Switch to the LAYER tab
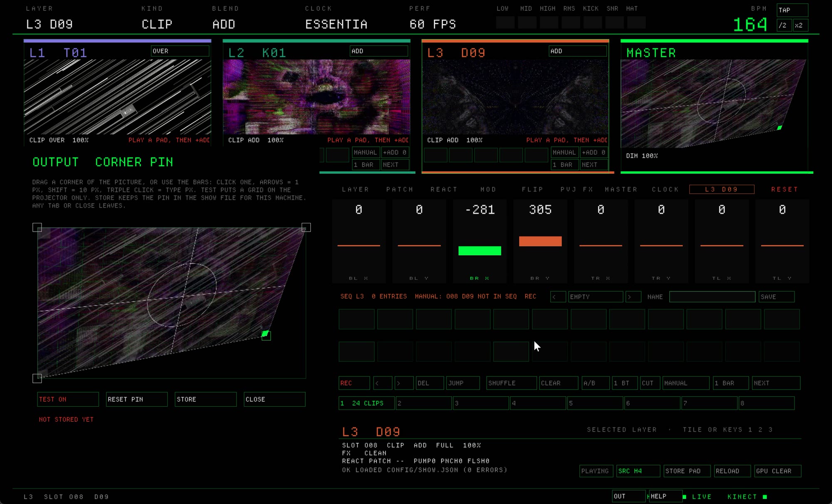Image resolution: width=832 pixels, height=504 pixels. (x=355, y=190)
